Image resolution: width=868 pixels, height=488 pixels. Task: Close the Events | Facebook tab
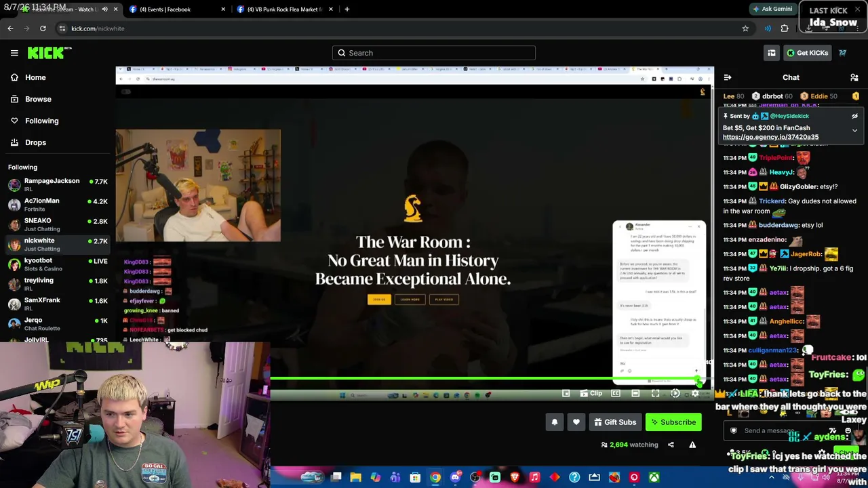click(x=223, y=9)
